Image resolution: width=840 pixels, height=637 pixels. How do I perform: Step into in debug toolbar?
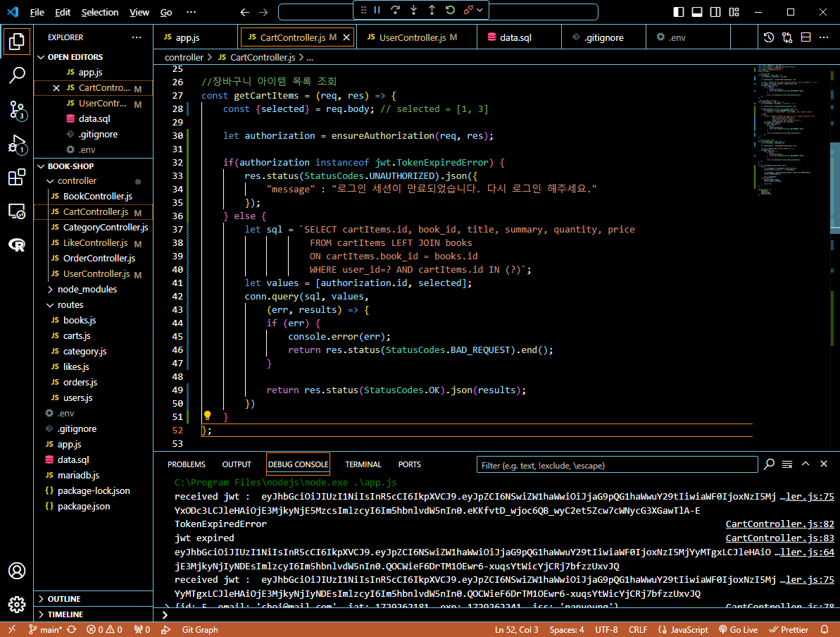[413, 10]
